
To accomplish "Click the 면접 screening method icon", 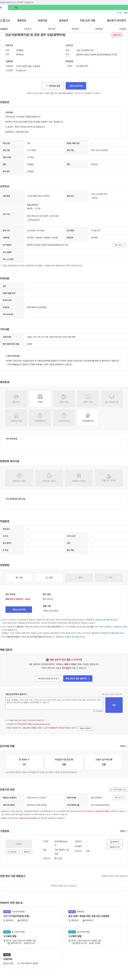I will click(x=49, y=577).
